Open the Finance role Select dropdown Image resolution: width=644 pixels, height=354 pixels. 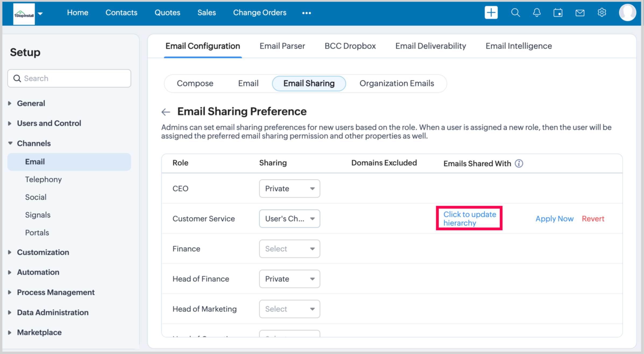pos(289,249)
